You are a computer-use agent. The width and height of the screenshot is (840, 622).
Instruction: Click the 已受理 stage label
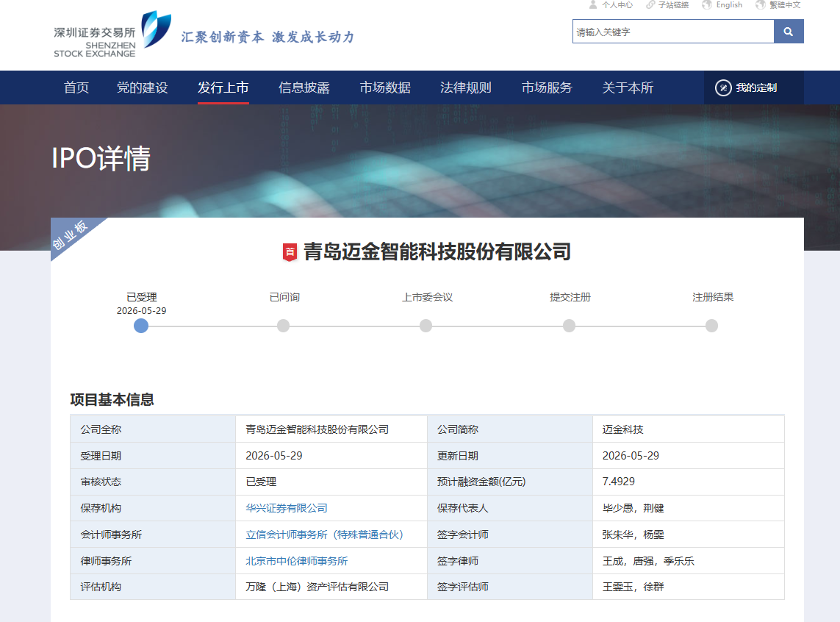pos(141,297)
